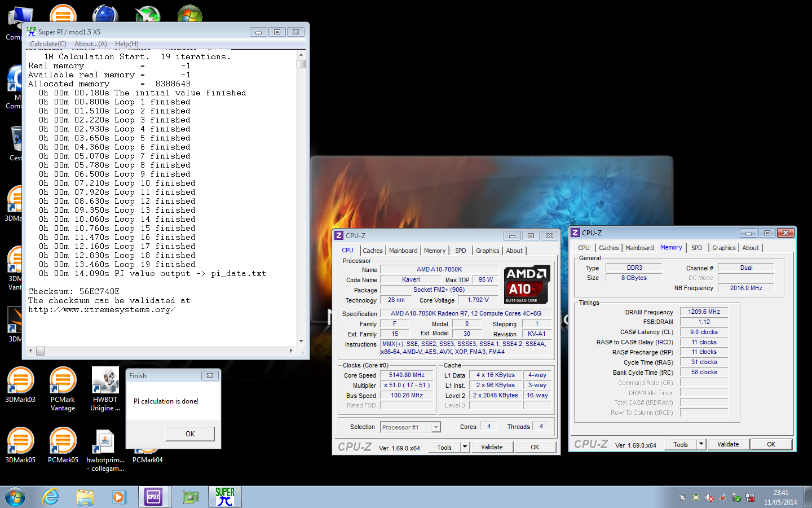Image resolution: width=812 pixels, height=508 pixels.
Task: Click the Multiplier value x 51.0 ( 17 - 51 )
Action: click(407, 385)
